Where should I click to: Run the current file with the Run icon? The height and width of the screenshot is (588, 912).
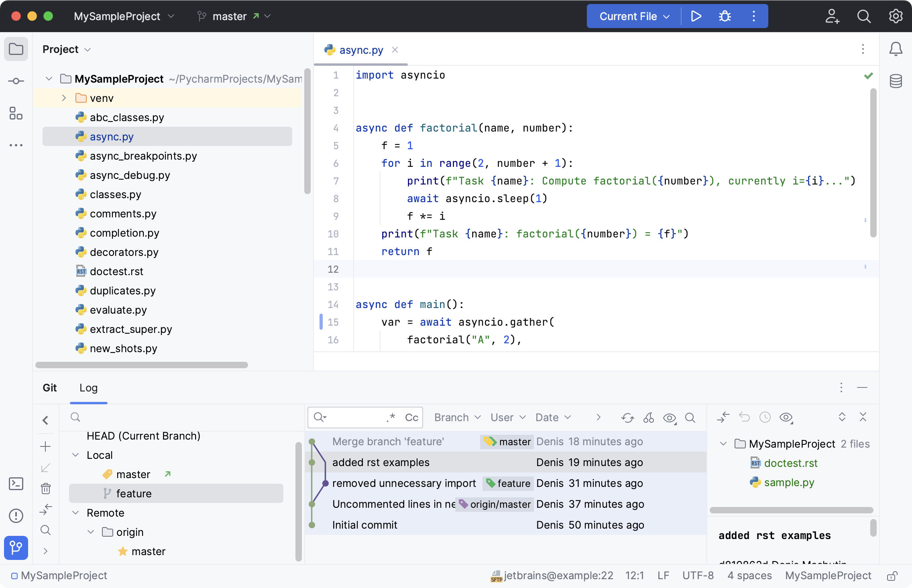(x=696, y=16)
